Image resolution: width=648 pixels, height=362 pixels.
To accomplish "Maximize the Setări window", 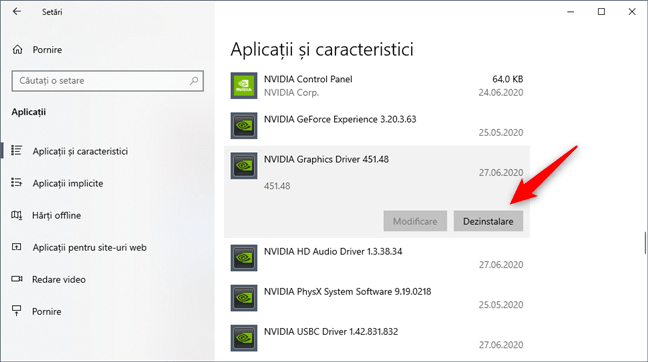I will (601, 12).
